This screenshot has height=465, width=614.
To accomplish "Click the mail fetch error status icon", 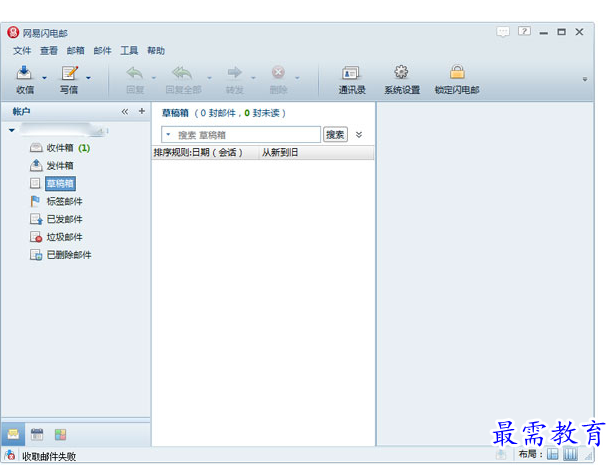I will (10, 456).
